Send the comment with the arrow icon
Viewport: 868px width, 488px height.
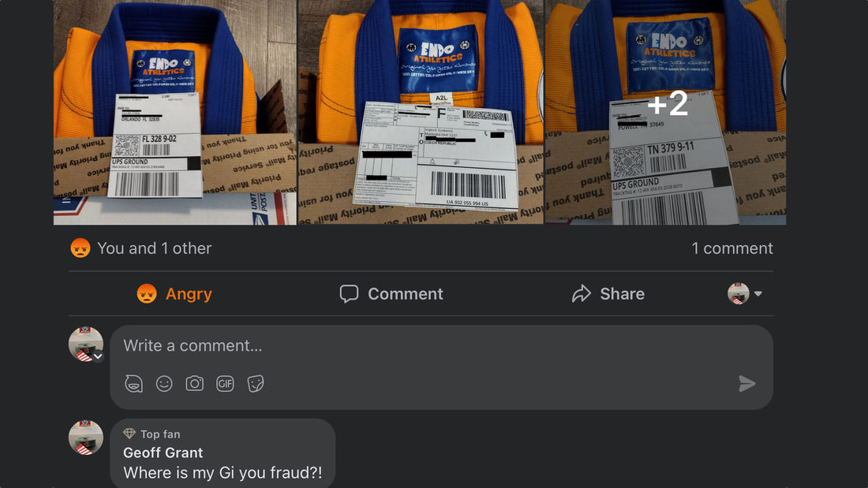point(746,383)
